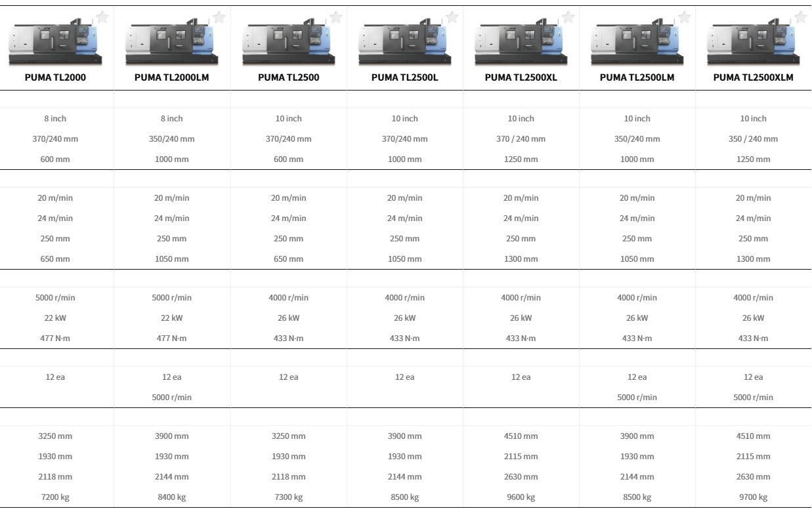812x513 pixels.
Task: Click the 9700 kg weight value
Action: coord(754,497)
